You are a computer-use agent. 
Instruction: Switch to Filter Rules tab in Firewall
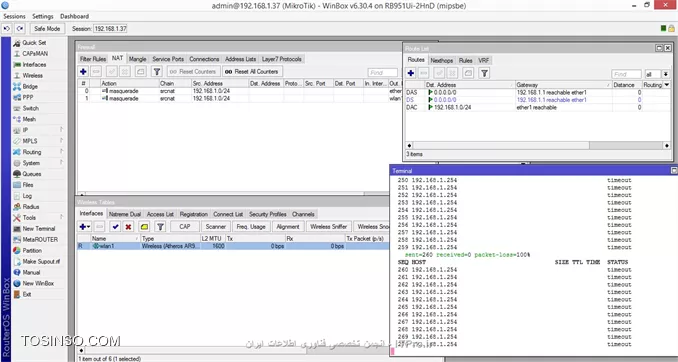click(x=93, y=59)
